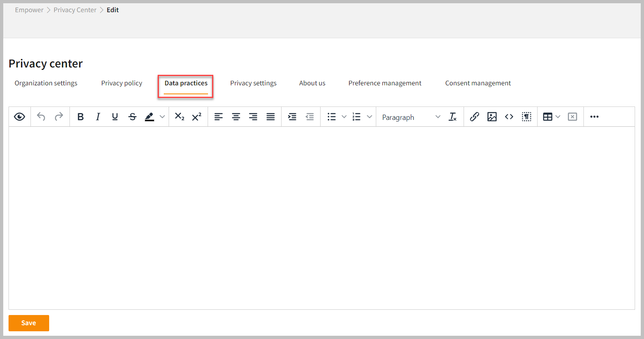Viewport: 644px width, 339px height.
Task: Open the source code view icon
Action: (509, 117)
